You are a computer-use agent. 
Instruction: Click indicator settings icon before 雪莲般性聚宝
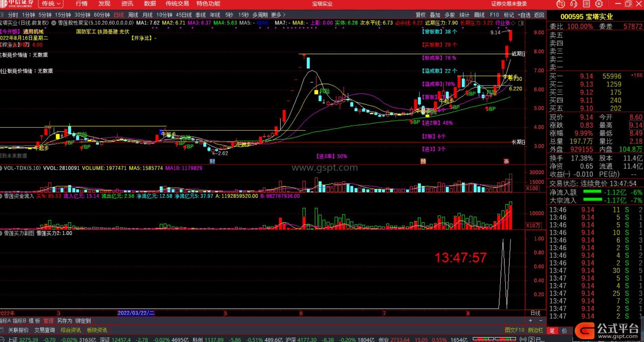[x=54, y=23]
